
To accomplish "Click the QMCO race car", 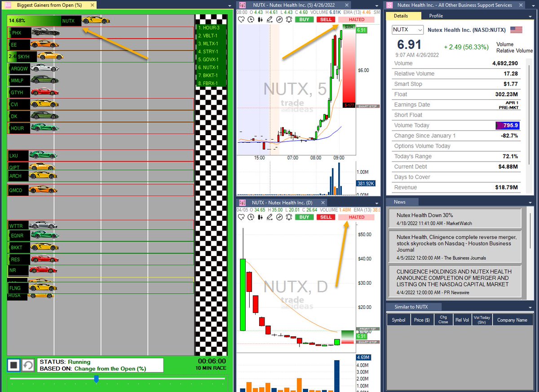I will 43,190.
